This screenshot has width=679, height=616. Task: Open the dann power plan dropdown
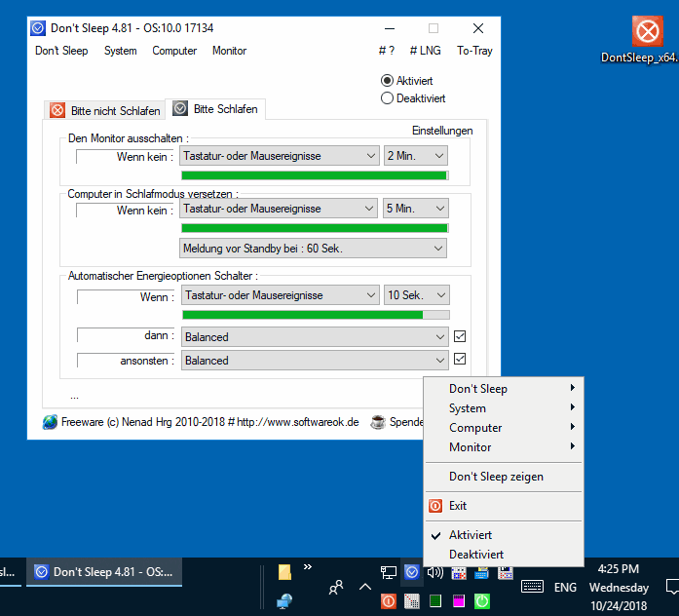[x=315, y=336]
